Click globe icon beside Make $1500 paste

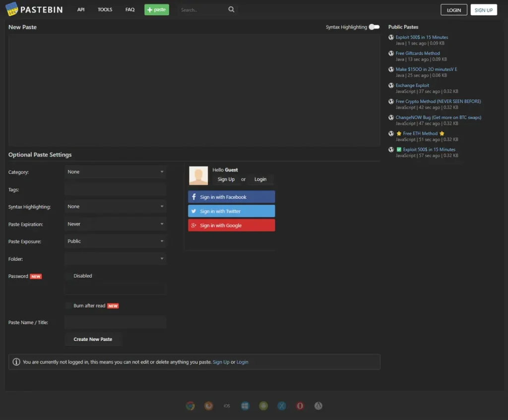point(391,69)
